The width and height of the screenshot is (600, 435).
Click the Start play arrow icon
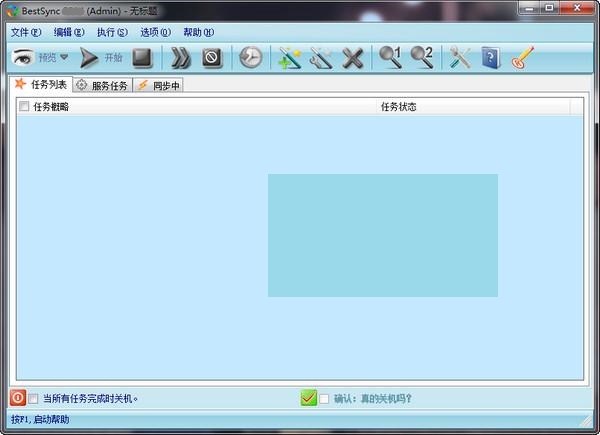click(x=88, y=58)
